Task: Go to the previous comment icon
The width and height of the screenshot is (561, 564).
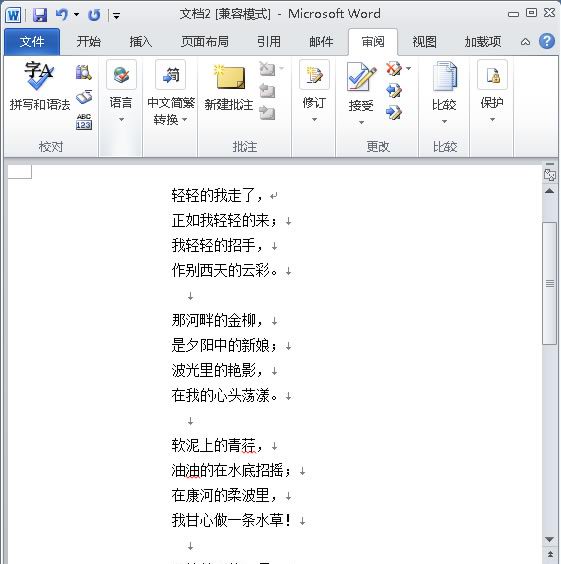Action: [x=267, y=91]
